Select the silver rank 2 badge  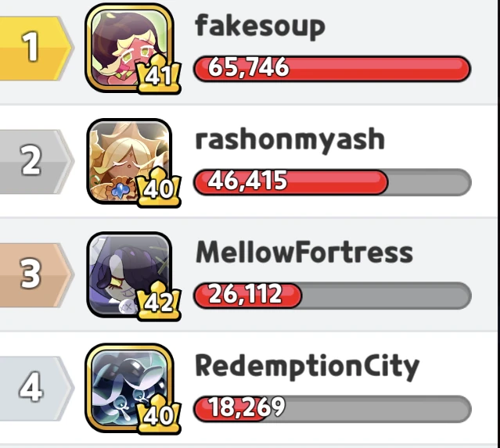36,162
